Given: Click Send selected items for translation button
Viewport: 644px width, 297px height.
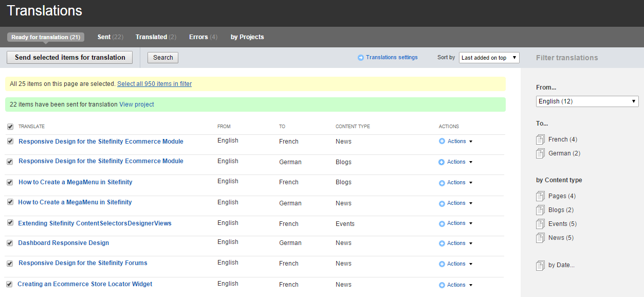Looking at the screenshot, I should 70,58.
